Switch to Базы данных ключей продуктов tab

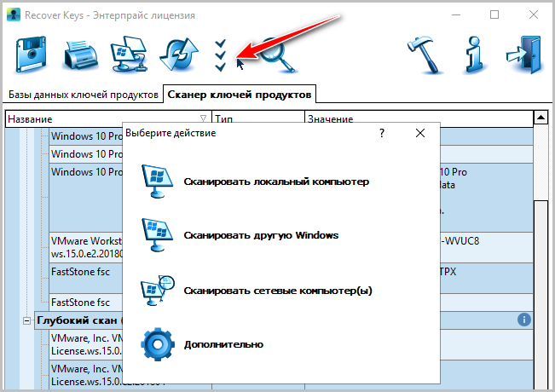[x=84, y=95]
